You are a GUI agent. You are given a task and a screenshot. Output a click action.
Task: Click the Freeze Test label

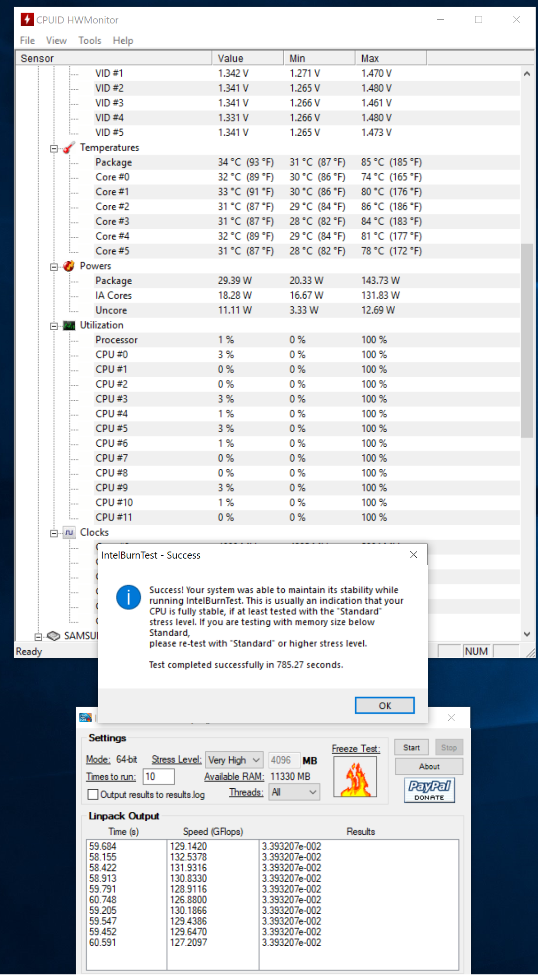pos(356,749)
